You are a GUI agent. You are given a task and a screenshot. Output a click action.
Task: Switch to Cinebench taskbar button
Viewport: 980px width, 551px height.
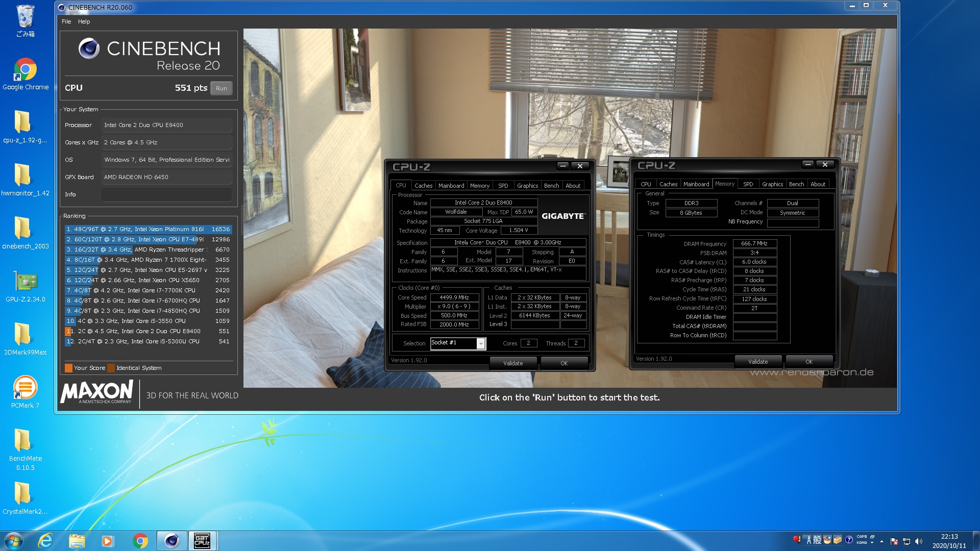172,541
